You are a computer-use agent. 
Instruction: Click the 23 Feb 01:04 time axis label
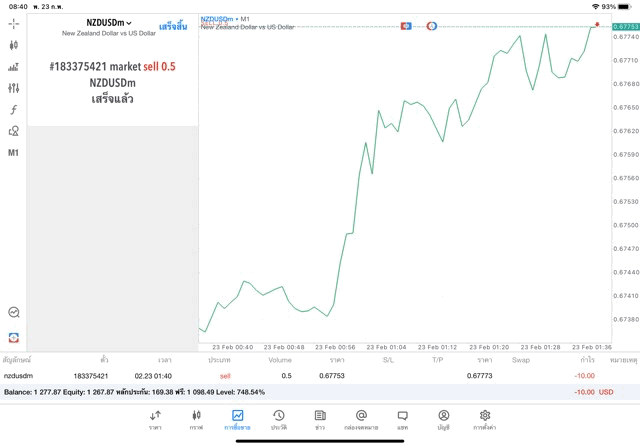pyautogui.click(x=386, y=347)
